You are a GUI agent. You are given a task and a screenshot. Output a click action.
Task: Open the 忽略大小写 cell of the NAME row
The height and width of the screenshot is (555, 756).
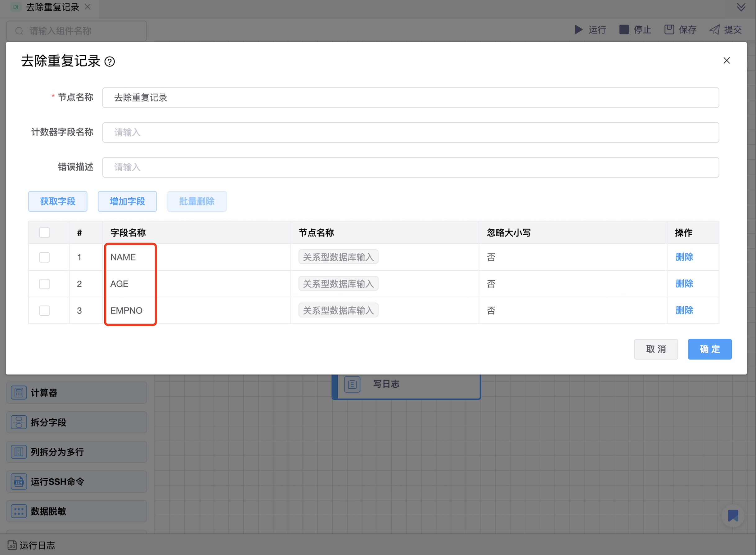(491, 257)
